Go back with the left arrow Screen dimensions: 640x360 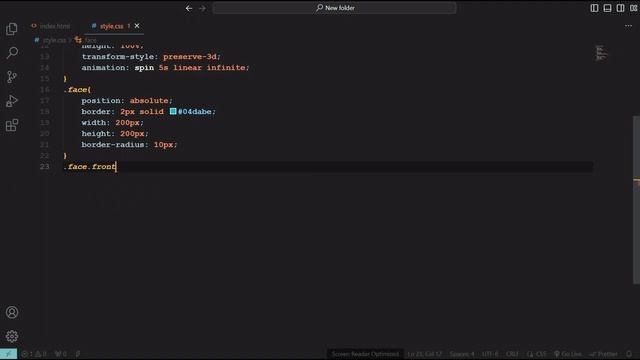click(x=189, y=8)
